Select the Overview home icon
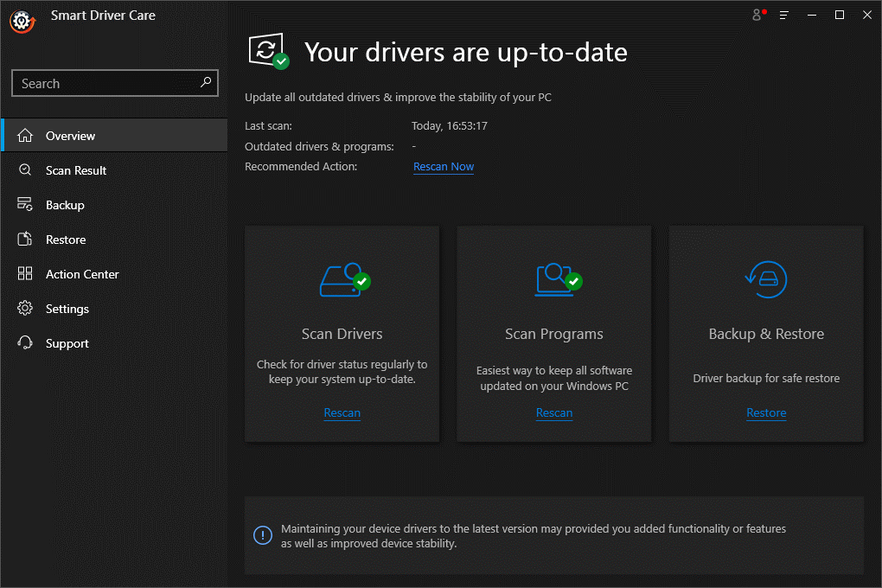The image size is (882, 588). click(25, 136)
